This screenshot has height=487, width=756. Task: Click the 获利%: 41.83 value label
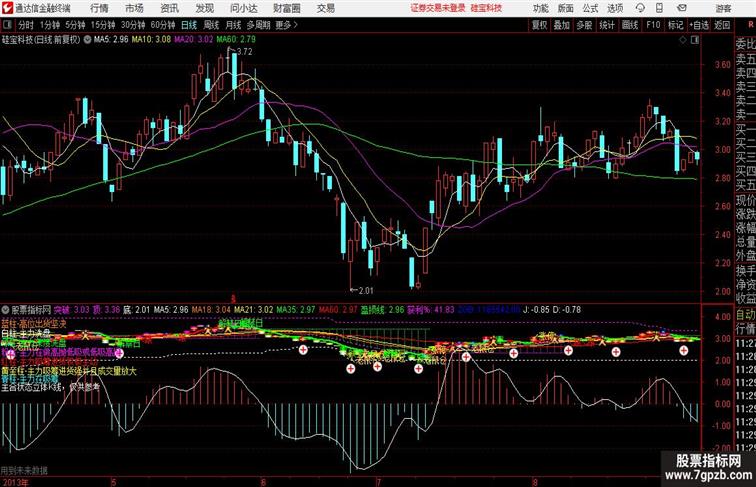[x=430, y=310]
